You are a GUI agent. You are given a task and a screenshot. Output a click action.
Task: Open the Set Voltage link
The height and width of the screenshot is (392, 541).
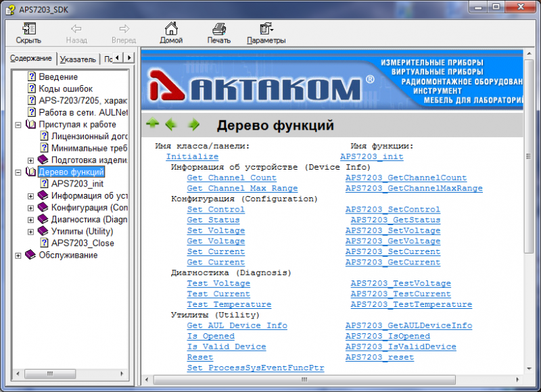click(216, 230)
